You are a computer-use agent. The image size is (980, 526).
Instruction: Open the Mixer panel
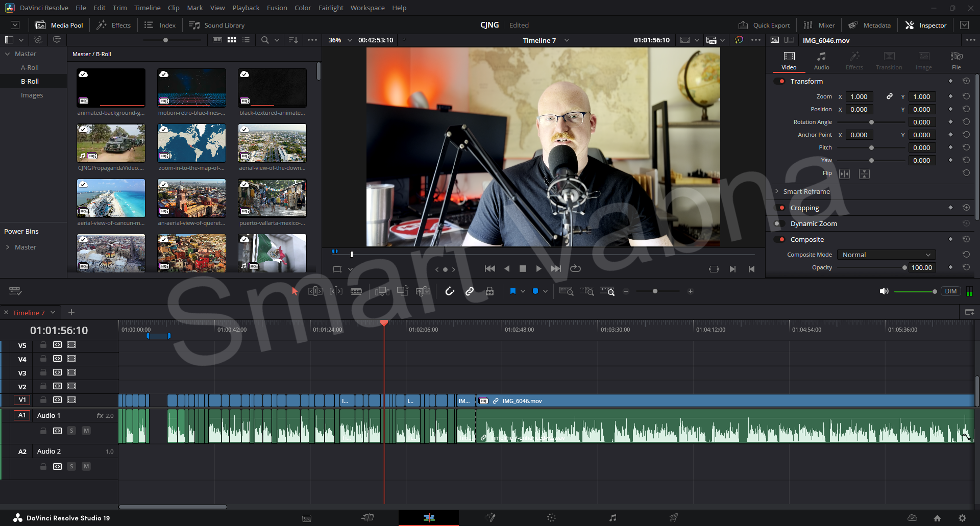point(819,25)
